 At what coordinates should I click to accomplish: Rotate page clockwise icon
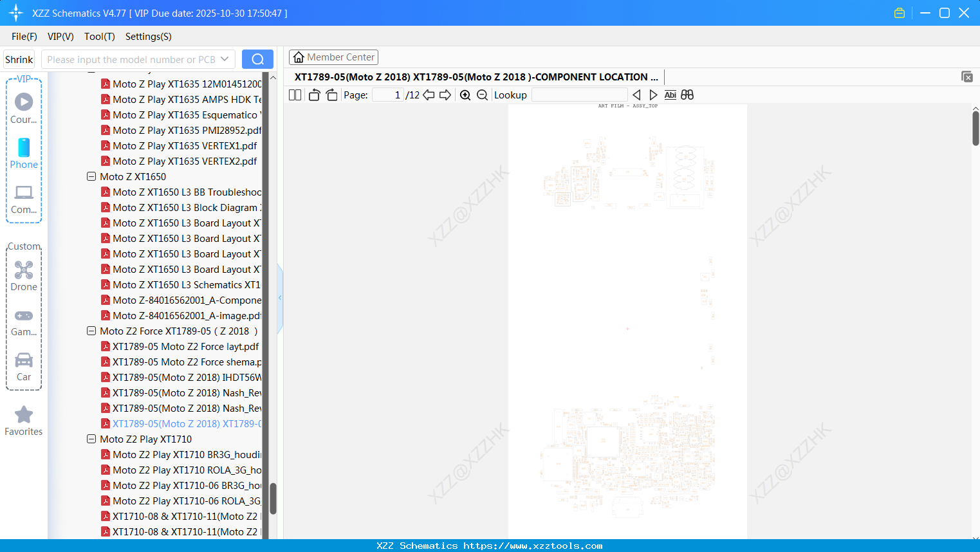331,95
